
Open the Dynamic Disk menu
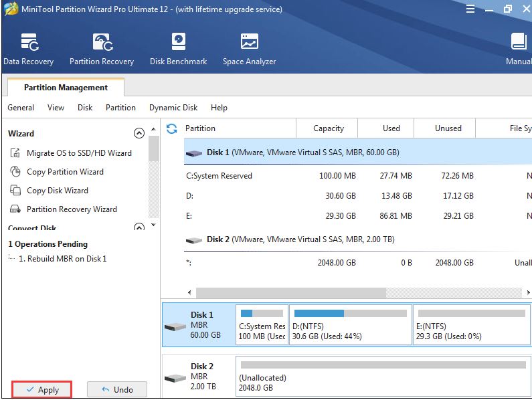(173, 108)
